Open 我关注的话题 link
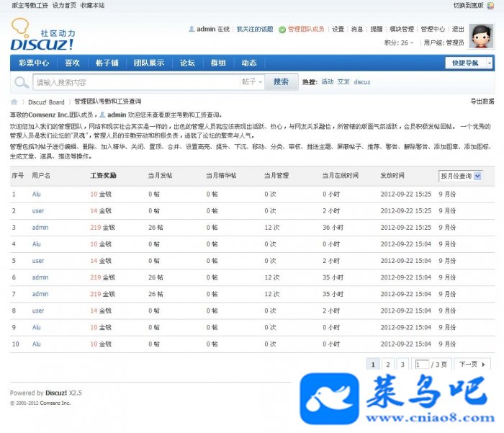Image resolution: width=504 pixels, height=433 pixels. coord(255,29)
